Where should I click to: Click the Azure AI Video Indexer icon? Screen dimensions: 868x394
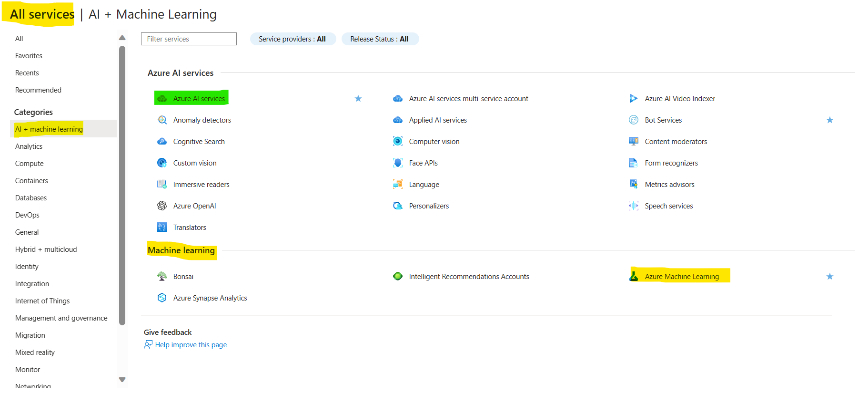[634, 99]
